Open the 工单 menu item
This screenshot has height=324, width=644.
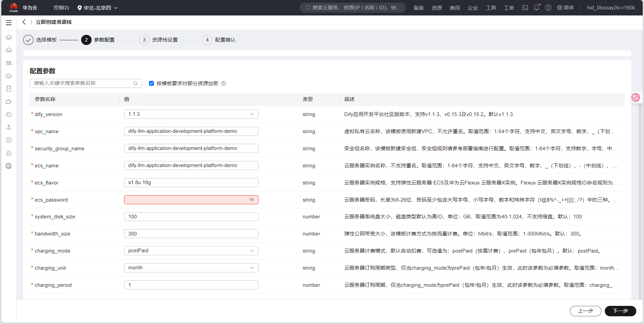pos(509,8)
